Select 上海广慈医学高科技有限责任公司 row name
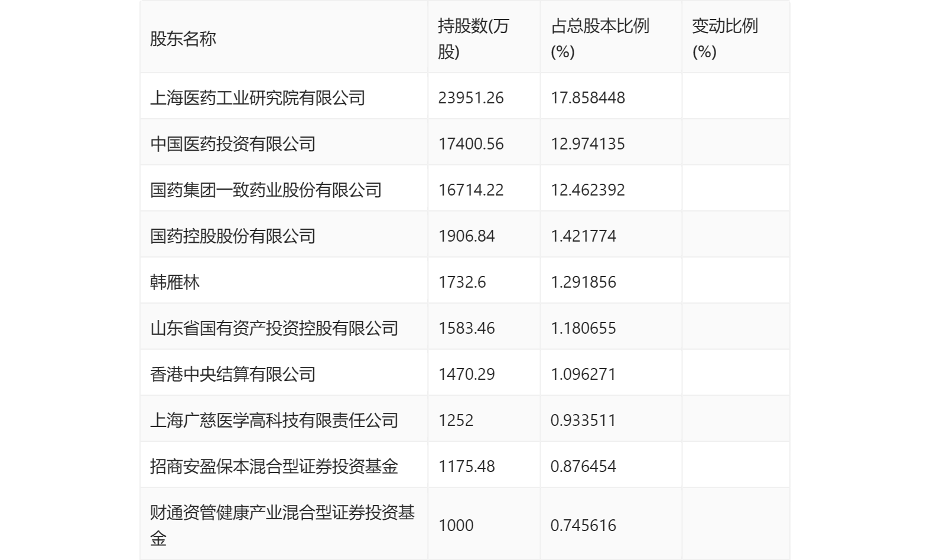 pyautogui.click(x=274, y=420)
